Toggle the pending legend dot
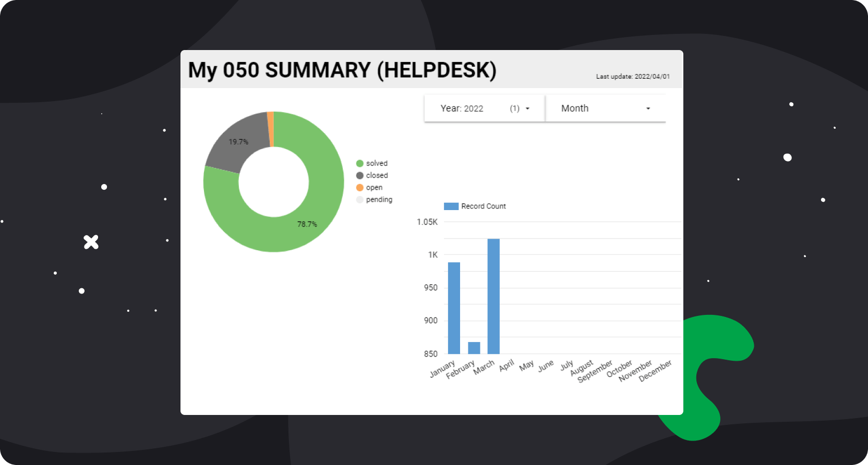This screenshot has height=465, width=868. (x=359, y=200)
